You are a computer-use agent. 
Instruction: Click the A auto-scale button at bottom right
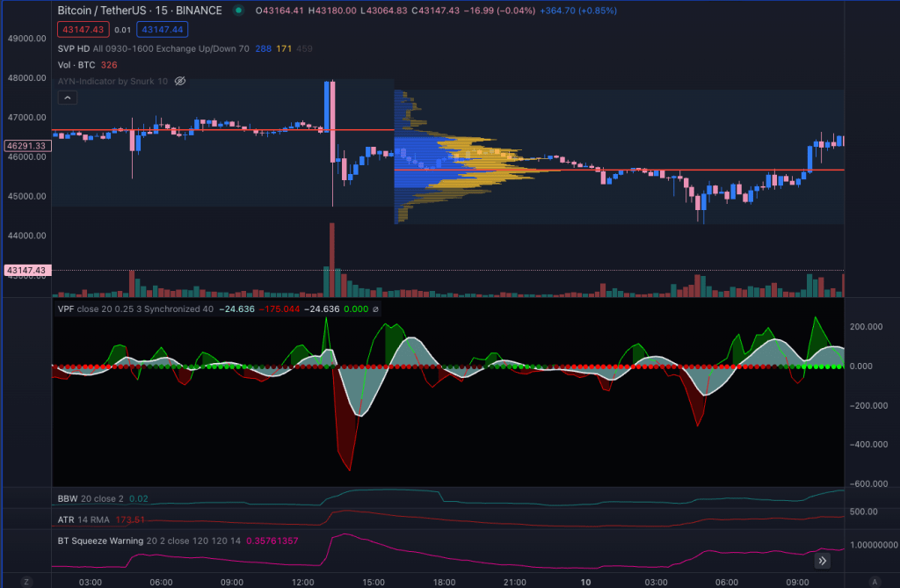coord(875,582)
